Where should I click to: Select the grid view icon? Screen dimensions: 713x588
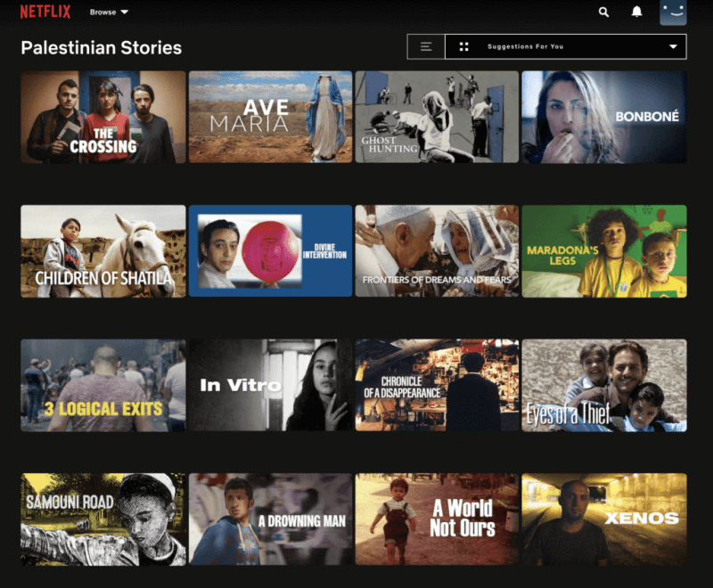pyautogui.click(x=463, y=46)
